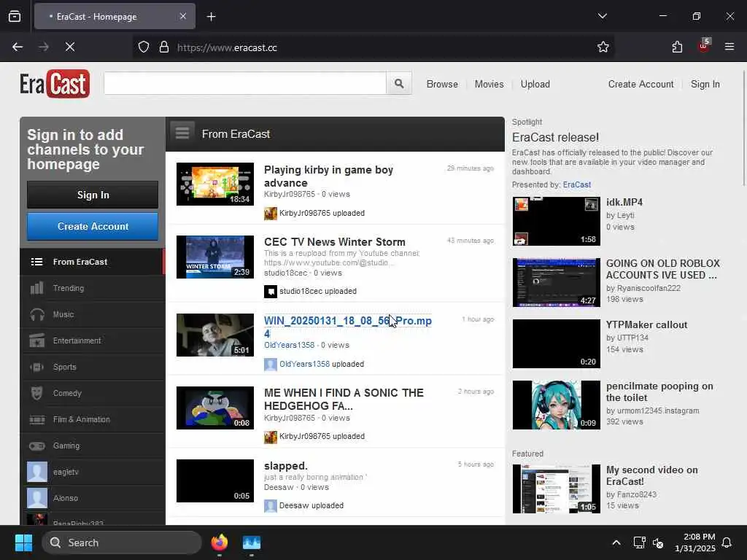The image size is (747, 560).
Task: Click Sign In in the header
Action: click(x=705, y=85)
